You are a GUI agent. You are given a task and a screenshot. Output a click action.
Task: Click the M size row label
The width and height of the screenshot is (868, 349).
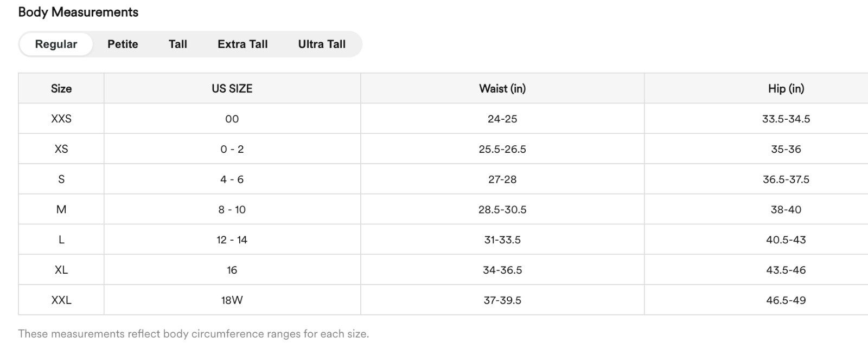[x=61, y=209]
